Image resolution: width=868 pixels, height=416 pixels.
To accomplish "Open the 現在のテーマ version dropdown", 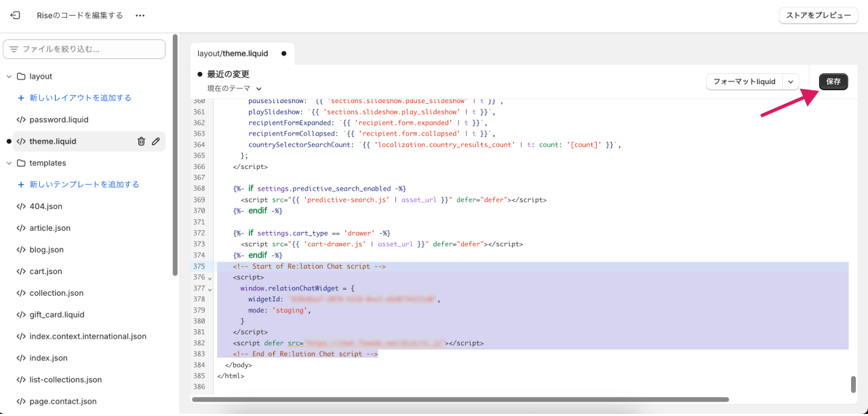I will [234, 88].
